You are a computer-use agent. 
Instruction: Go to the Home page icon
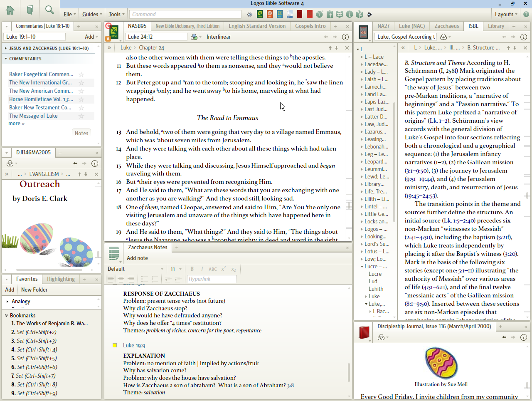coord(10,10)
